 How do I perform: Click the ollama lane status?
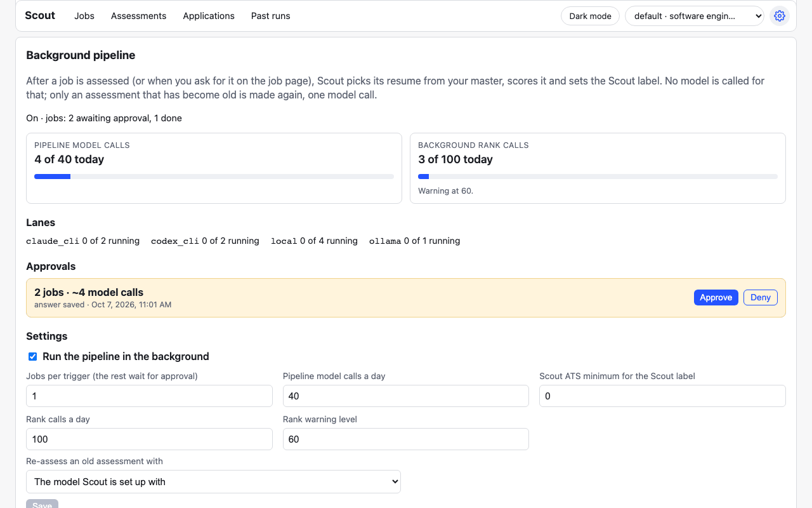pyautogui.click(x=414, y=241)
